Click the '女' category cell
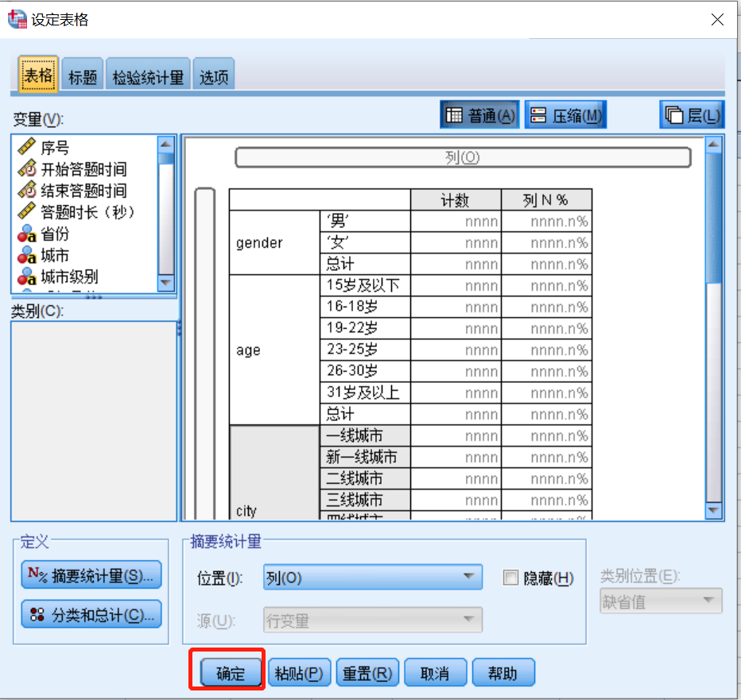Image resolution: width=741 pixels, height=700 pixels. coord(365,242)
